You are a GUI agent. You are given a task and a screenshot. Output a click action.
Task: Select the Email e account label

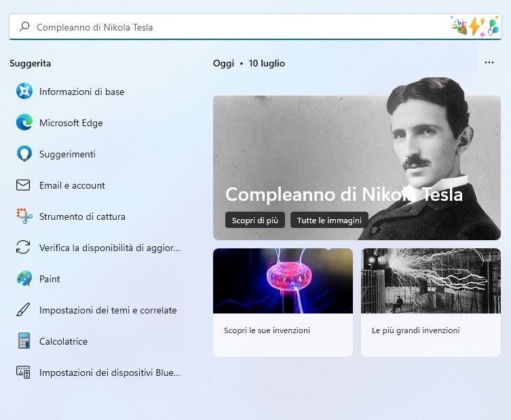72,185
